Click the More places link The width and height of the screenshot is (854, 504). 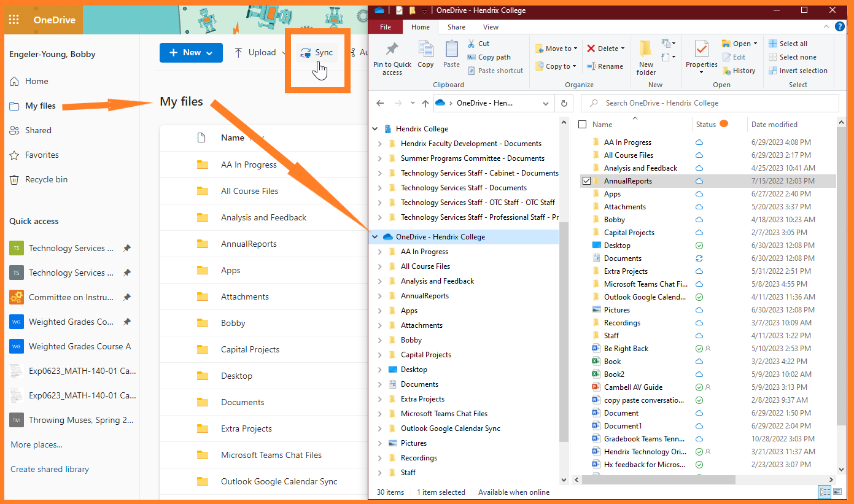coord(36,444)
